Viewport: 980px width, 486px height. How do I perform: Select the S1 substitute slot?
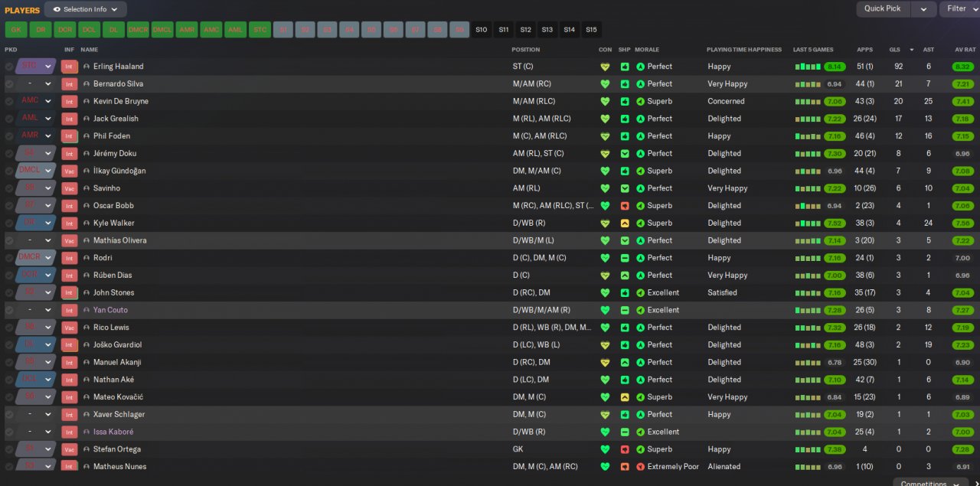[x=283, y=30]
